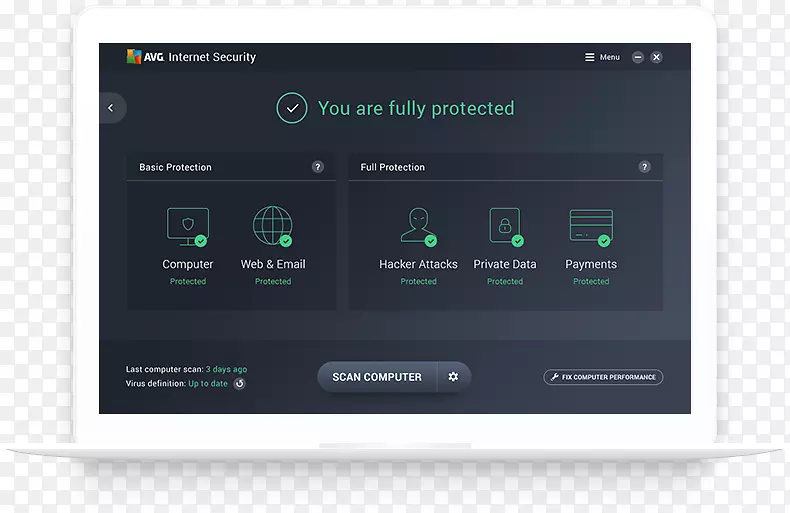Open the Menu hamburger button
This screenshot has height=513, width=790.
[x=602, y=58]
